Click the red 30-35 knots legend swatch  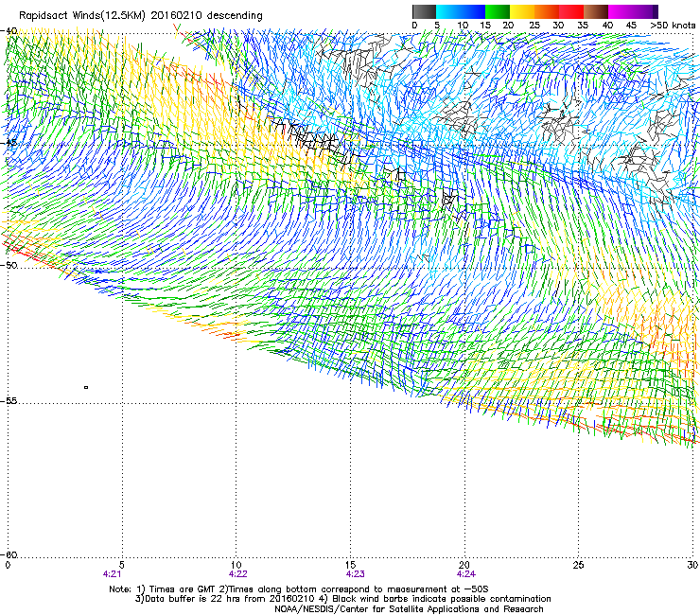click(x=571, y=11)
